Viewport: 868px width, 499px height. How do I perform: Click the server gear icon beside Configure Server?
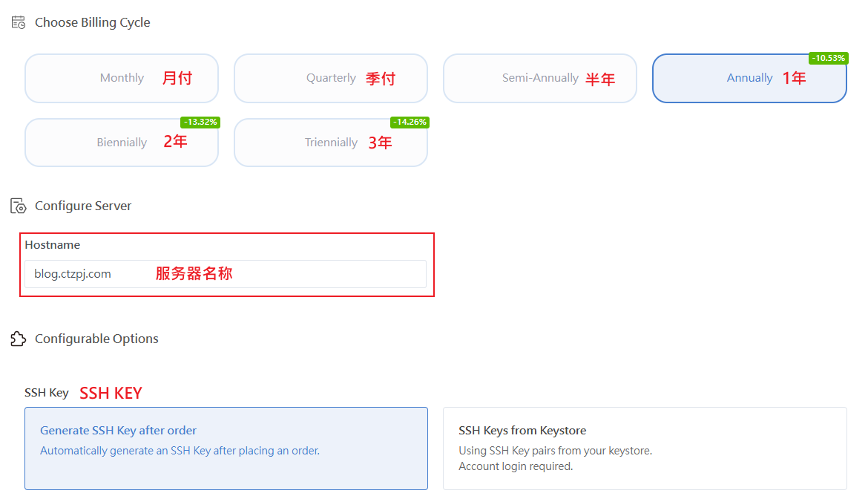pos(19,206)
